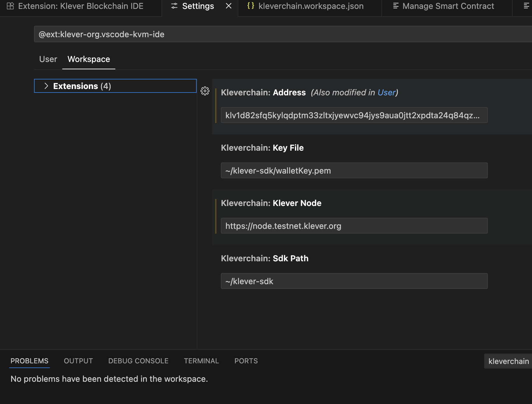Click the gear icon beside Kleverchain Address
Screen dimensions: 532x404
205,91
